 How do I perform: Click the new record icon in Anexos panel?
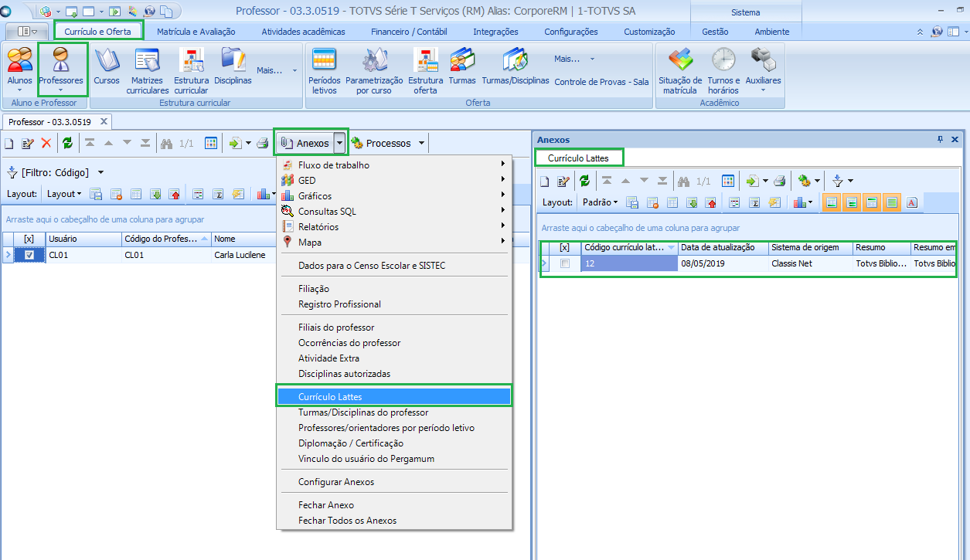tap(544, 181)
